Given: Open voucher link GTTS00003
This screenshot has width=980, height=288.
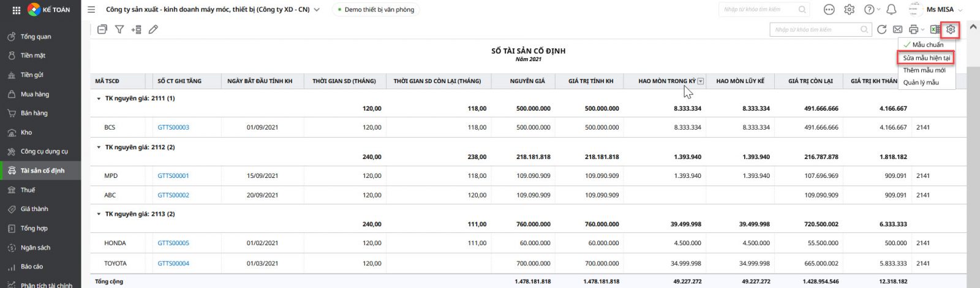Looking at the screenshot, I should [x=173, y=127].
